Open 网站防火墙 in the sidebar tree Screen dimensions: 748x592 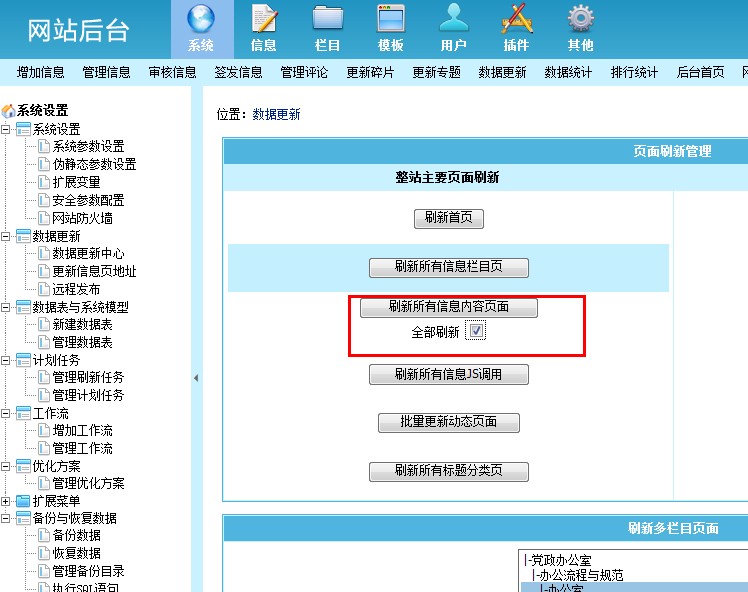82,218
